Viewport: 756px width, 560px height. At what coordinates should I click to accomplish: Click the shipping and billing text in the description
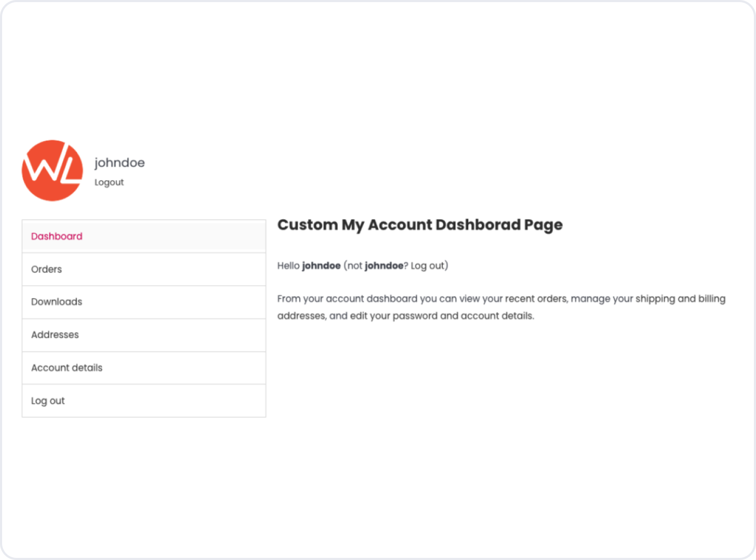[680, 299]
